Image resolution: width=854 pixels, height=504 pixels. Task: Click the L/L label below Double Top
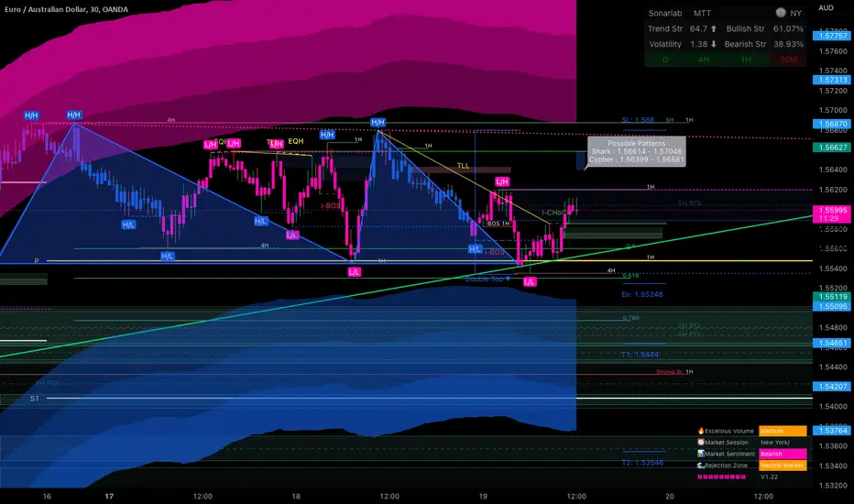coord(530,281)
